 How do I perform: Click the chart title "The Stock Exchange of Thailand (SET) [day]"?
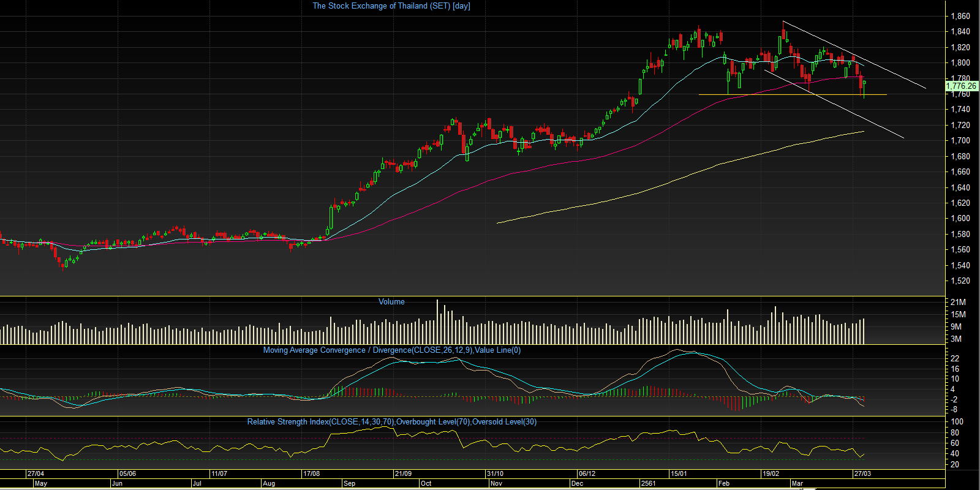[391, 6]
